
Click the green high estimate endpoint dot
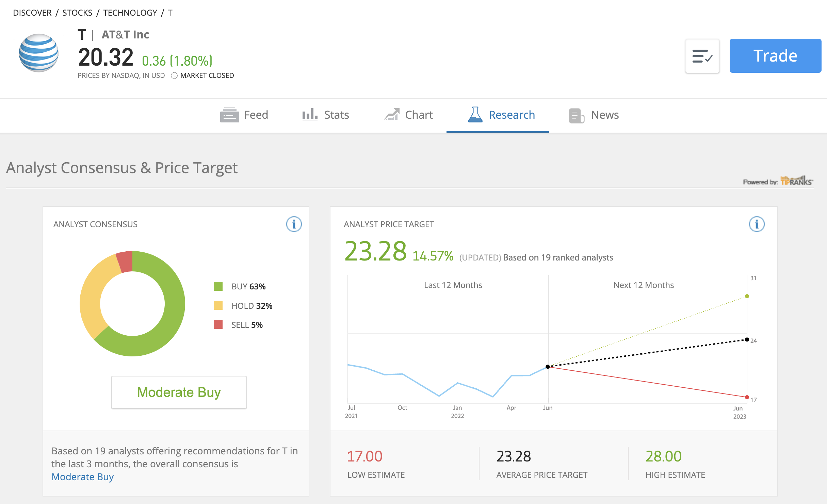[x=747, y=296]
